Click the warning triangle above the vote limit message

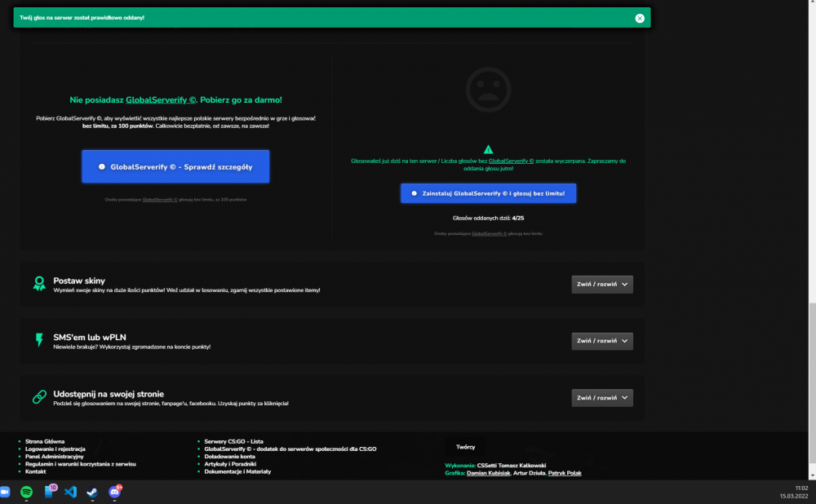click(x=488, y=149)
